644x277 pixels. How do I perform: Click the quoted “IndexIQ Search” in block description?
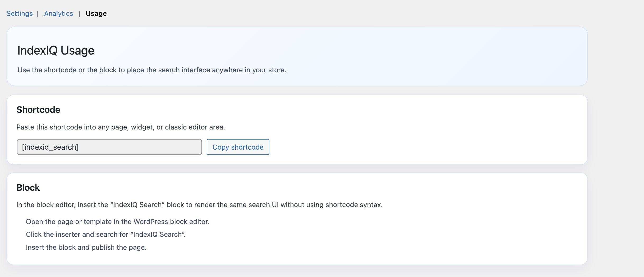[x=137, y=205]
